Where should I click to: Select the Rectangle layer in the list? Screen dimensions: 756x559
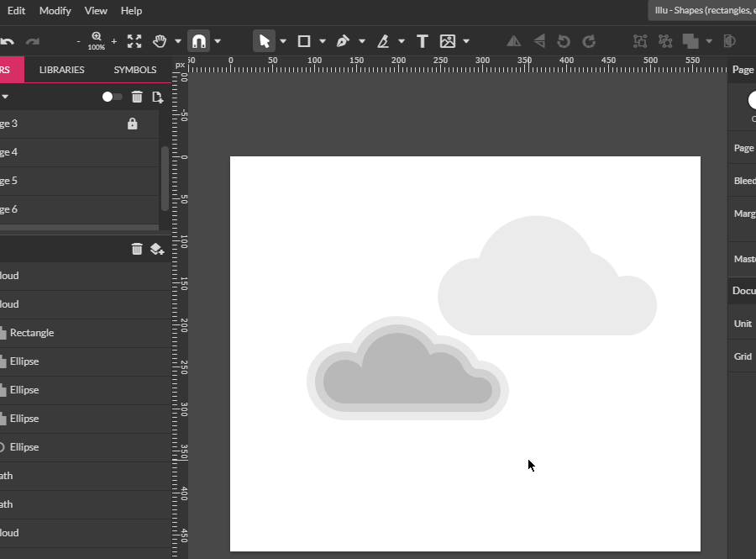point(32,333)
